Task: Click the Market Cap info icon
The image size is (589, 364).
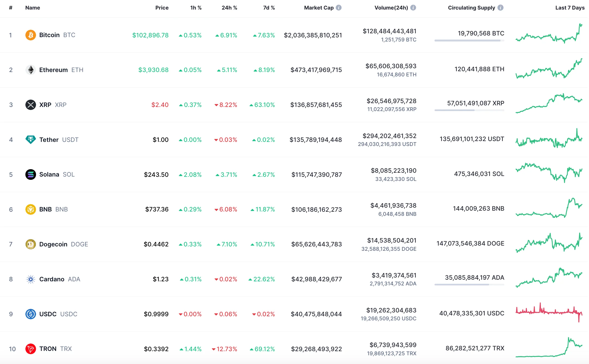Action: click(339, 8)
